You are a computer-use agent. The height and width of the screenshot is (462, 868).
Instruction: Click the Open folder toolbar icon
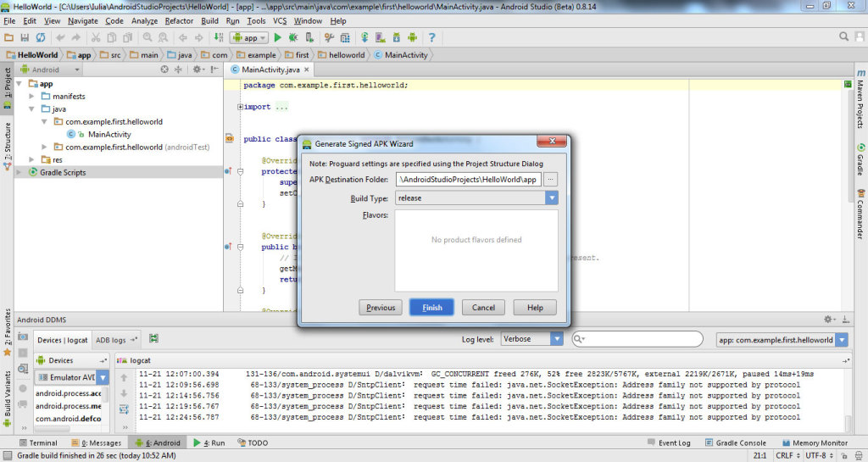8,37
